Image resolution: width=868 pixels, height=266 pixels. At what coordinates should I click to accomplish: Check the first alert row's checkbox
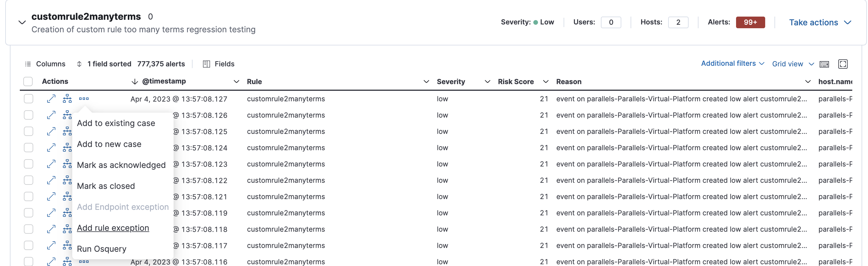(x=29, y=99)
